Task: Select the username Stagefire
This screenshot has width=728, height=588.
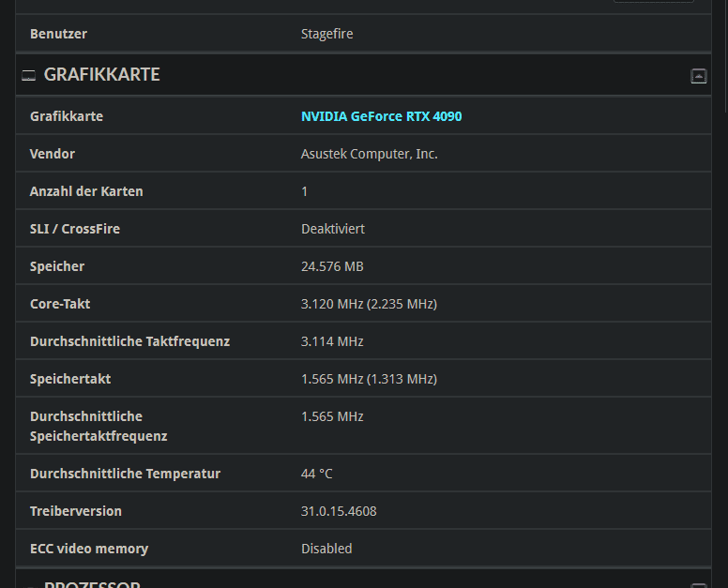Action: (326, 34)
